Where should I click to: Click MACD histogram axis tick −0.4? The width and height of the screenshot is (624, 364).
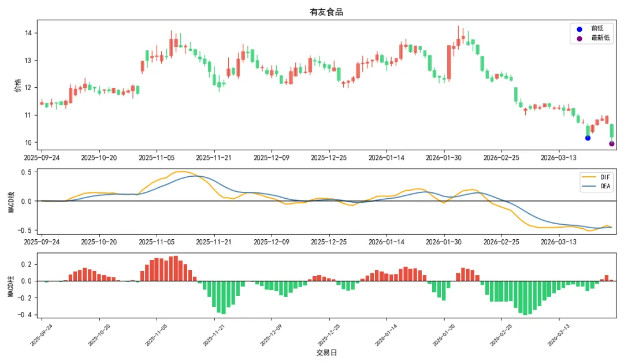pyautogui.click(x=25, y=315)
